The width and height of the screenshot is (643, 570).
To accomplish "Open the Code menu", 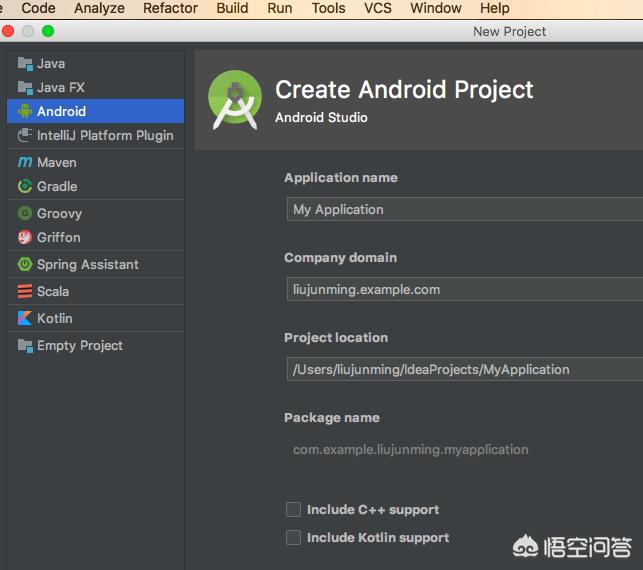I will [x=38, y=8].
